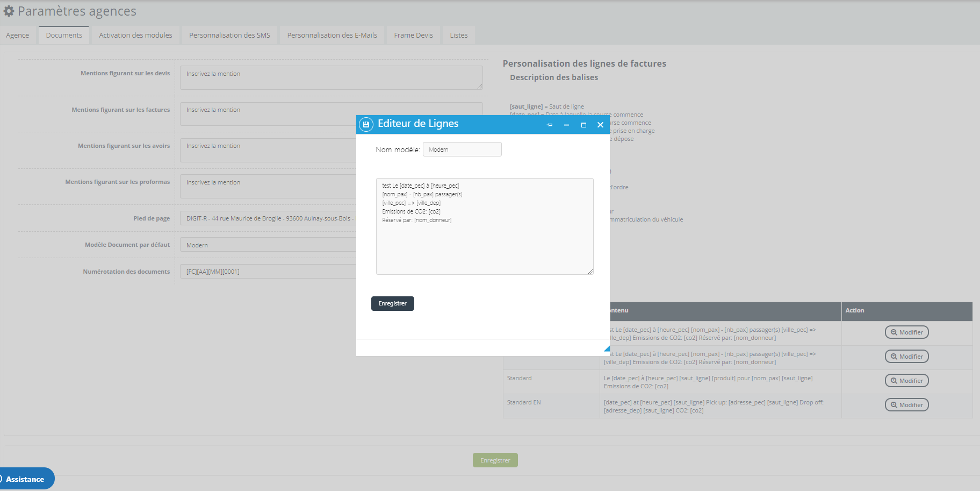Close the Editeur de Lignes dialog
Screen dimensions: 980x491
coord(600,125)
